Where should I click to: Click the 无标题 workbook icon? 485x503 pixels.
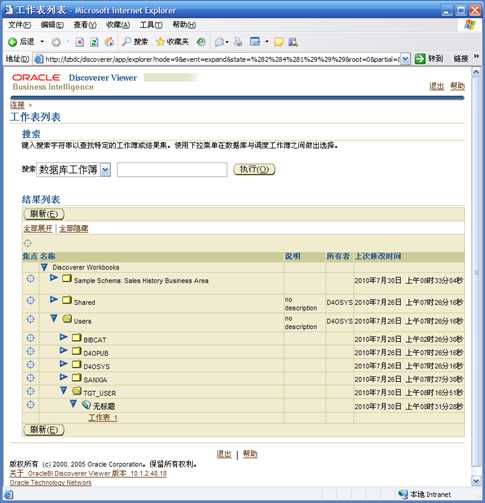pos(86,404)
